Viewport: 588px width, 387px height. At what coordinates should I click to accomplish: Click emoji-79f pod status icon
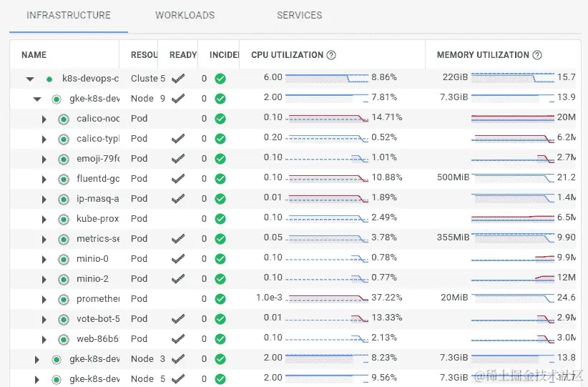(64, 160)
